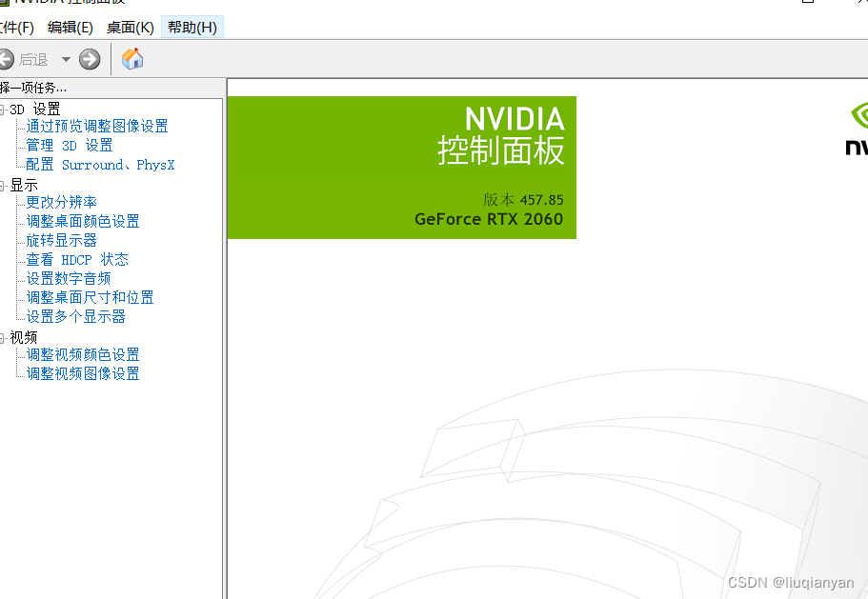Click the 版本 457.85 version text
Viewport: 868px width, 599px height.
click(x=523, y=200)
